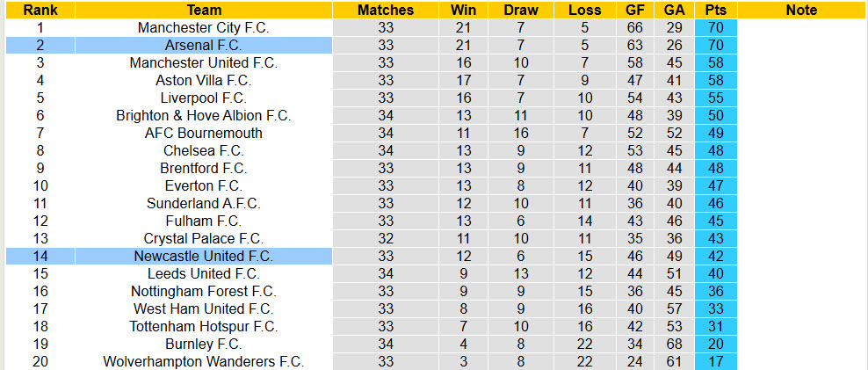Select the highlighted Arsenal F.C. row
The width and height of the screenshot is (868, 370).
(x=204, y=46)
